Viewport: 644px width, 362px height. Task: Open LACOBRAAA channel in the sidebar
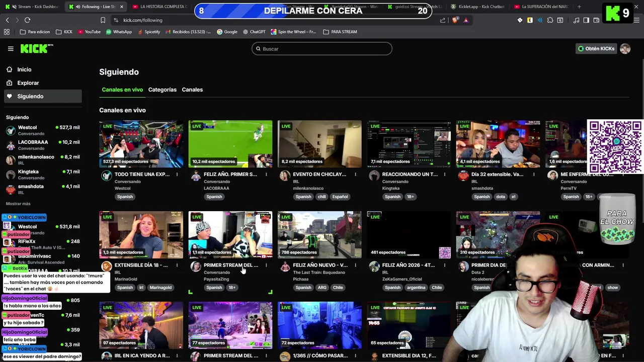click(43, 145)
